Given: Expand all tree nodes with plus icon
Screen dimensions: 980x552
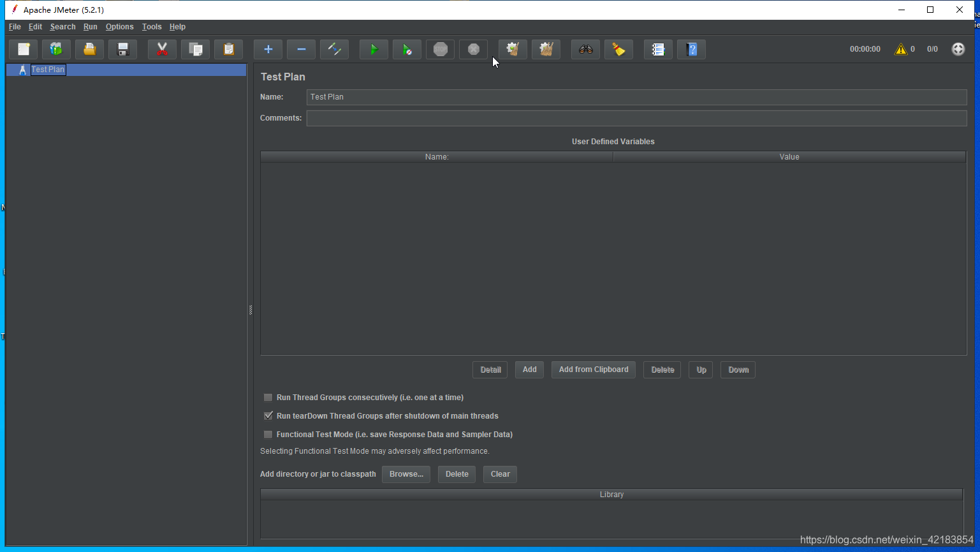Looking at the screenshot, I should tap(268, 49).
